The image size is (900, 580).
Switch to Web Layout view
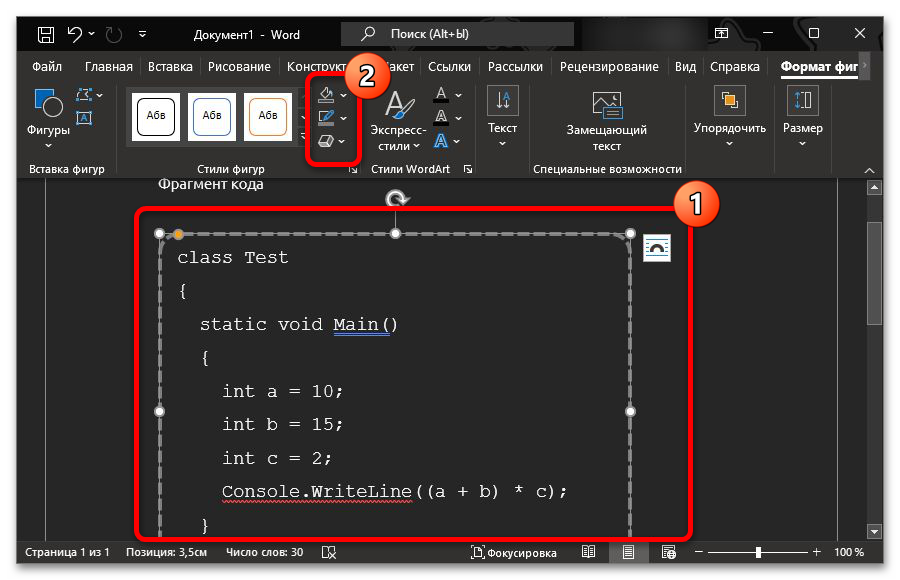(669, 552)
